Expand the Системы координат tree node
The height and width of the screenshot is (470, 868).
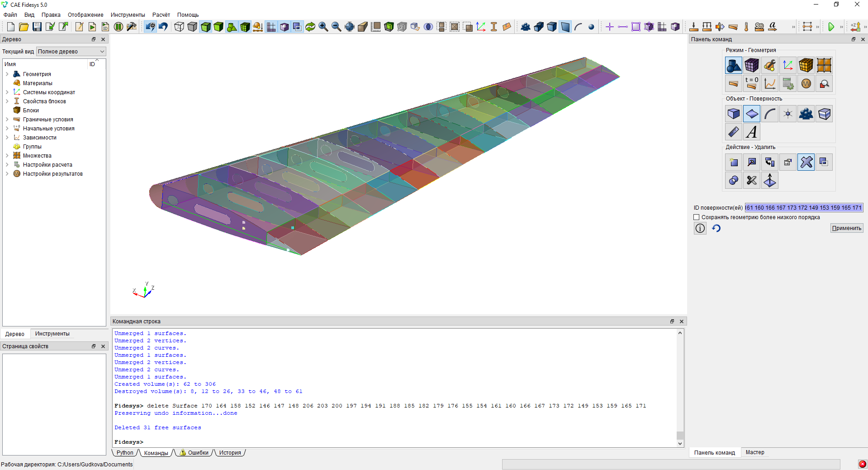click(7, 92)
